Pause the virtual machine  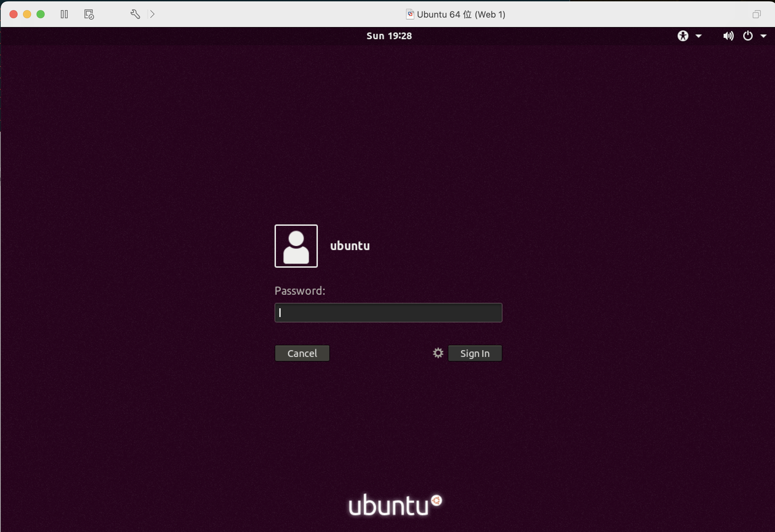click(x=64, y=14)
